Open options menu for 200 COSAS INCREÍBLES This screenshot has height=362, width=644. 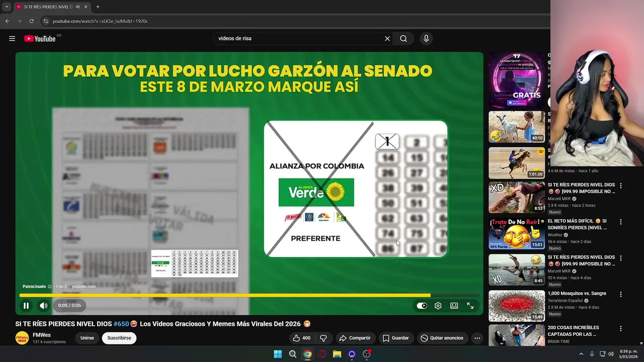(620, 328)
